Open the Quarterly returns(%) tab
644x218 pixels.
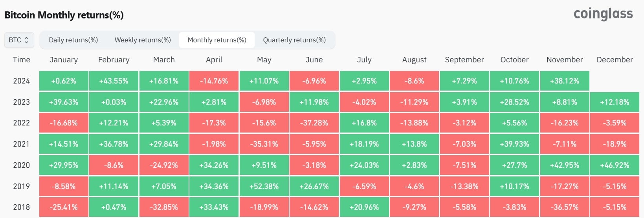click(294, 40)
